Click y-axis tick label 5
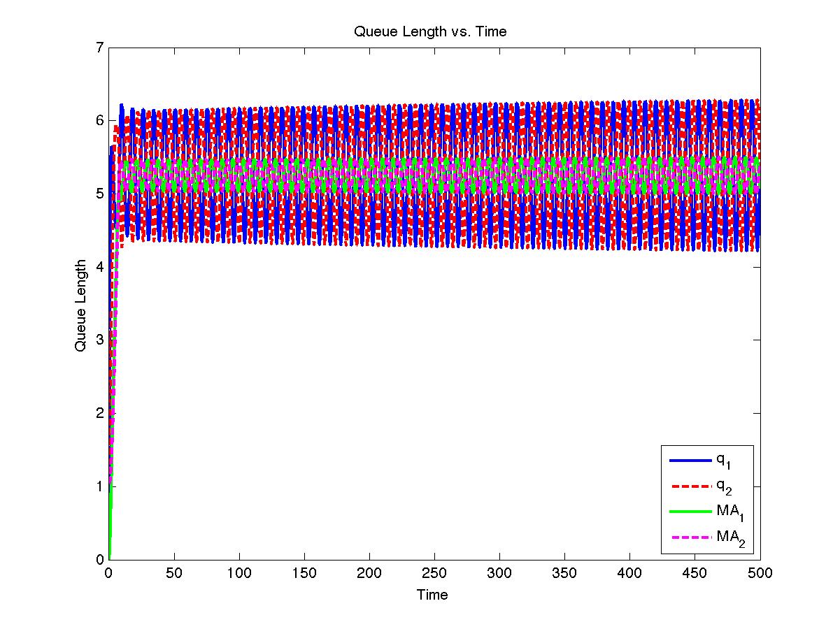840x629 pixels. 100,194
